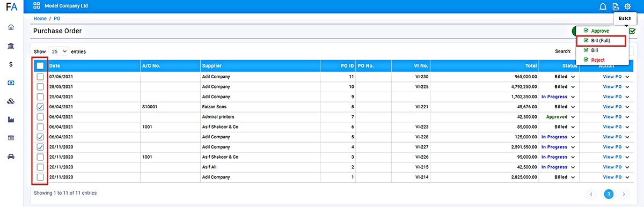Click the green Batch checkbox icon
The width and height of the screenshot is (644, 207).
tap(632, 31)
